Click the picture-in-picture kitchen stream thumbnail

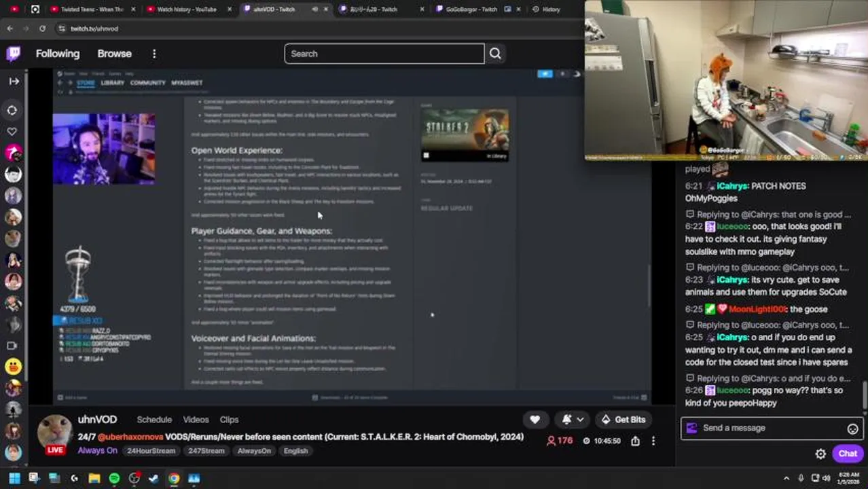coord(726,80)
